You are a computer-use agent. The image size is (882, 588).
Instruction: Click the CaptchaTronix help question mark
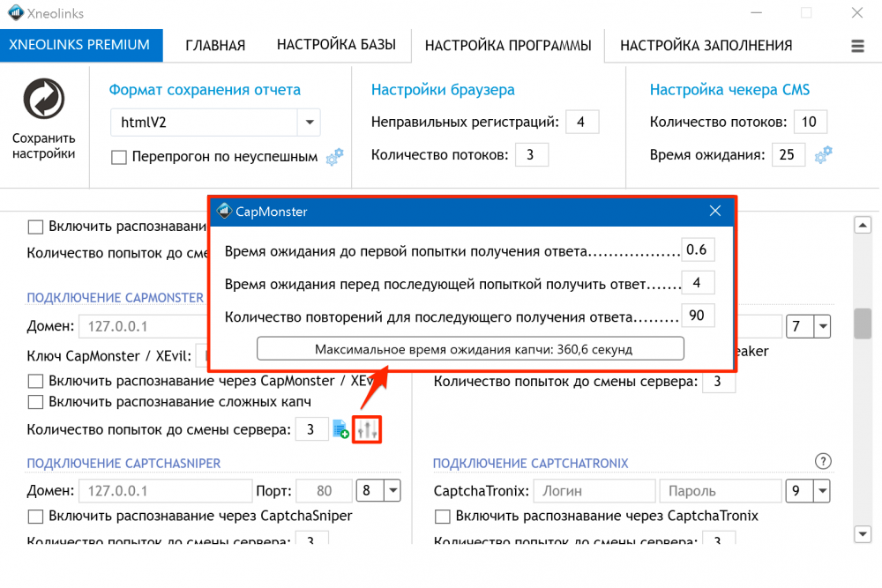[823, 462]
